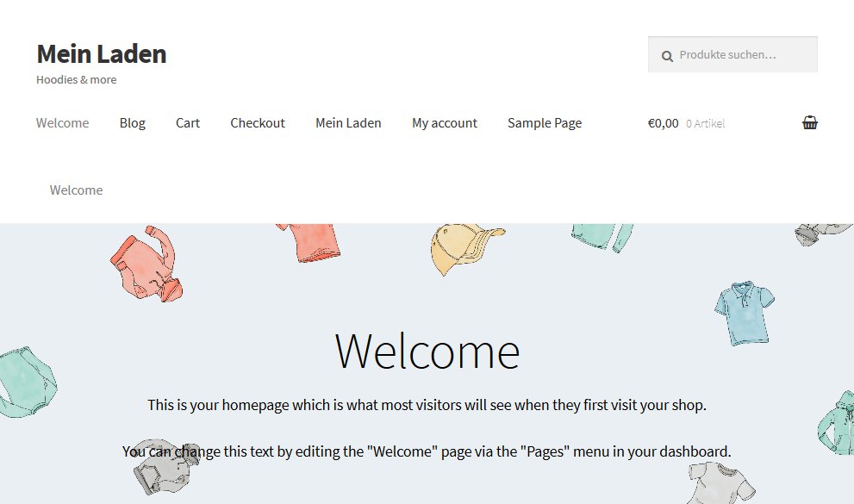
Task: Open the shopping basket icon
Action: click(x=809, y=123)
